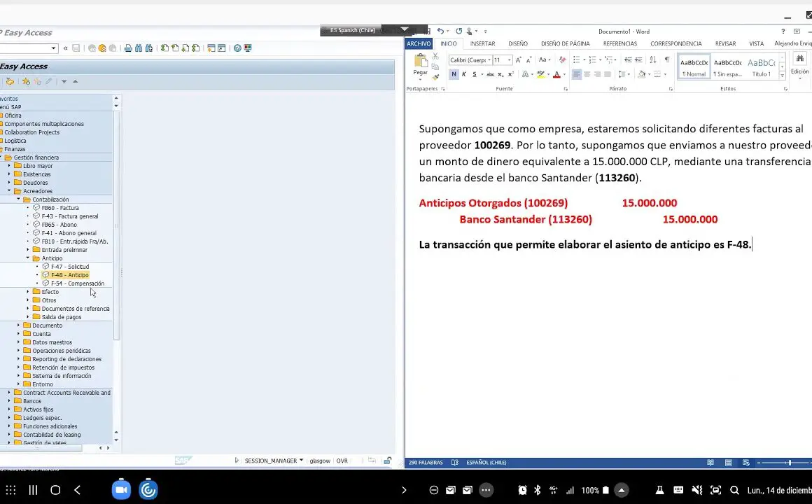Collapse the Anticipo folder in SAP tree

[x=28, y=258]
